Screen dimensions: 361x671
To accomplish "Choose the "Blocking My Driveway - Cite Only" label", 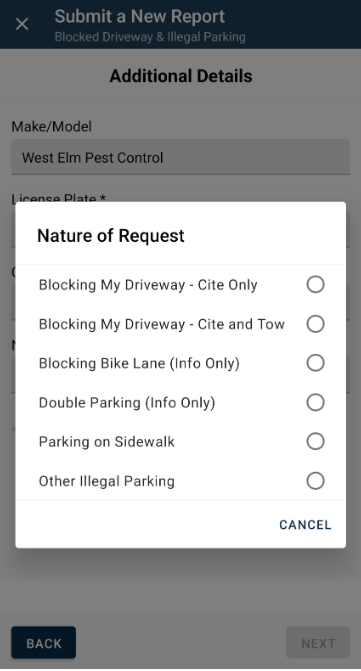I will coord(148,285).
